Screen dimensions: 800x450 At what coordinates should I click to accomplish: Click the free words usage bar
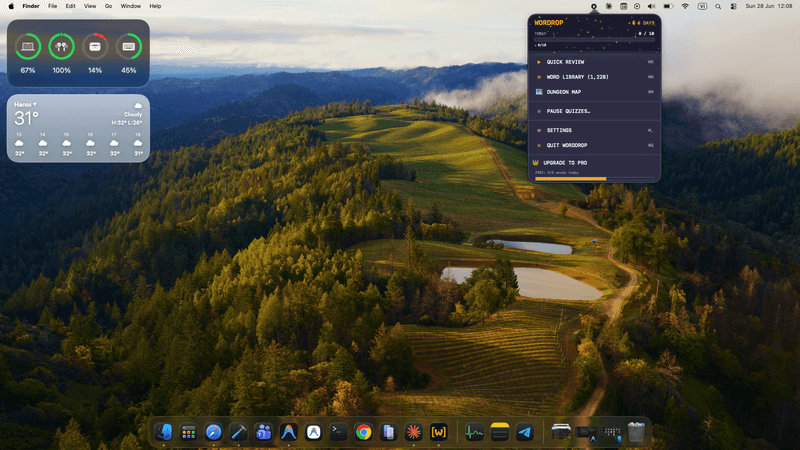point(594,179)
